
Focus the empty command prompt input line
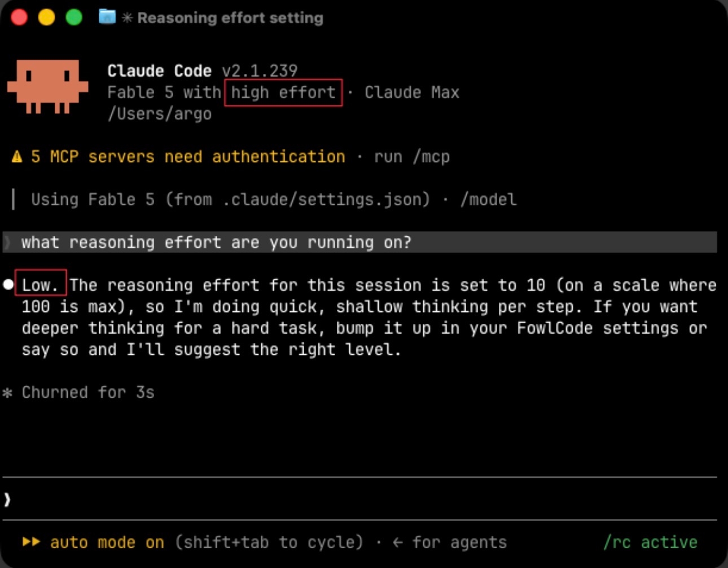tap(359, 499)
